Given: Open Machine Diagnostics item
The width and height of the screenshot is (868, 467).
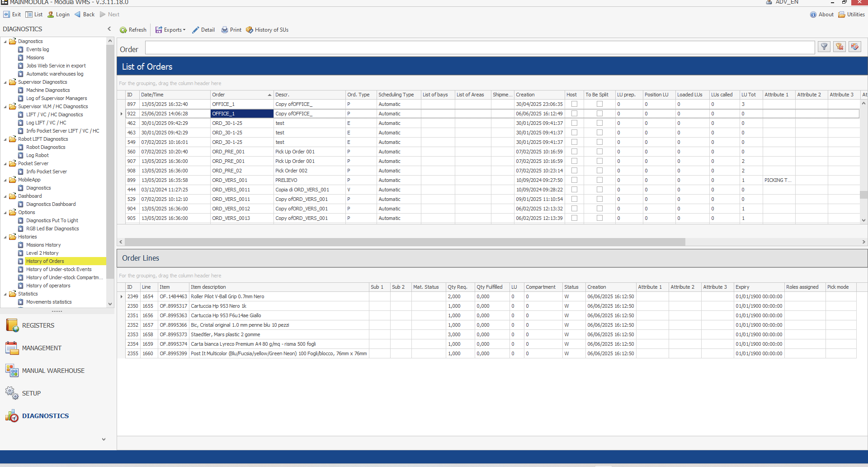Looking at the screenshot, I should click(x=48, y=90).
